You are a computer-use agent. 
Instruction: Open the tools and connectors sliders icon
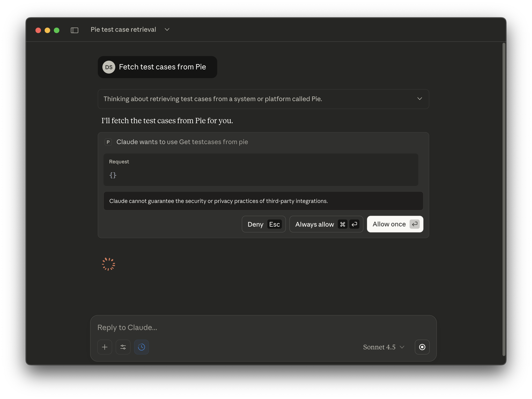123,347
